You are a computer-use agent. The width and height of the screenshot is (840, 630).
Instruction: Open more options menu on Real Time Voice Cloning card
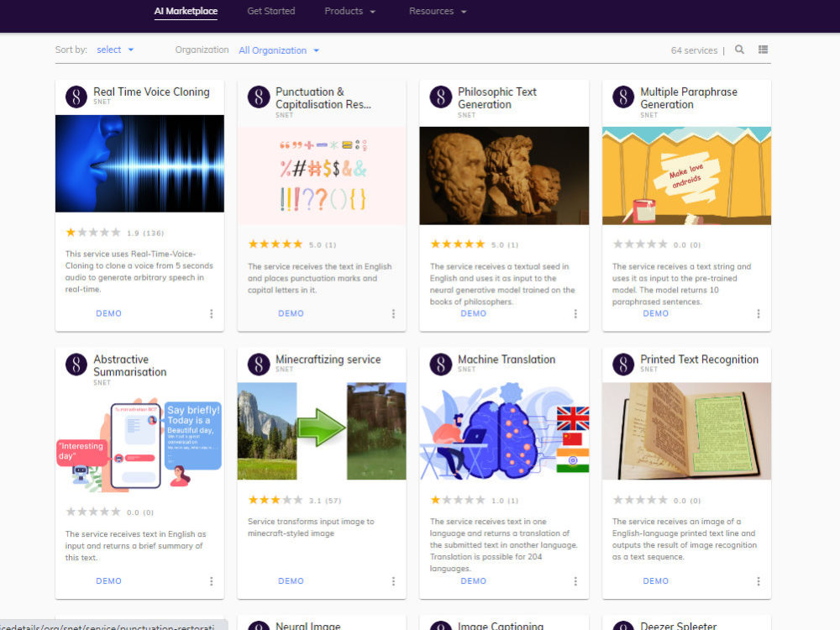212,314
